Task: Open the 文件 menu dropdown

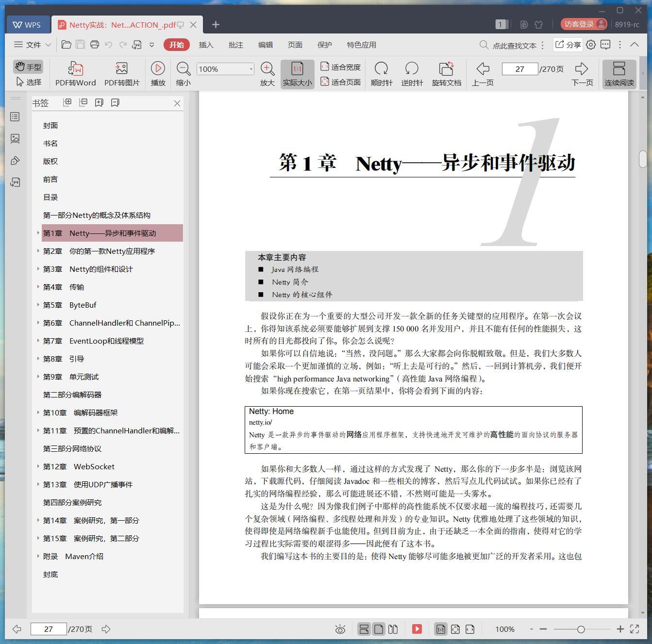Action: tap(33, 45)
